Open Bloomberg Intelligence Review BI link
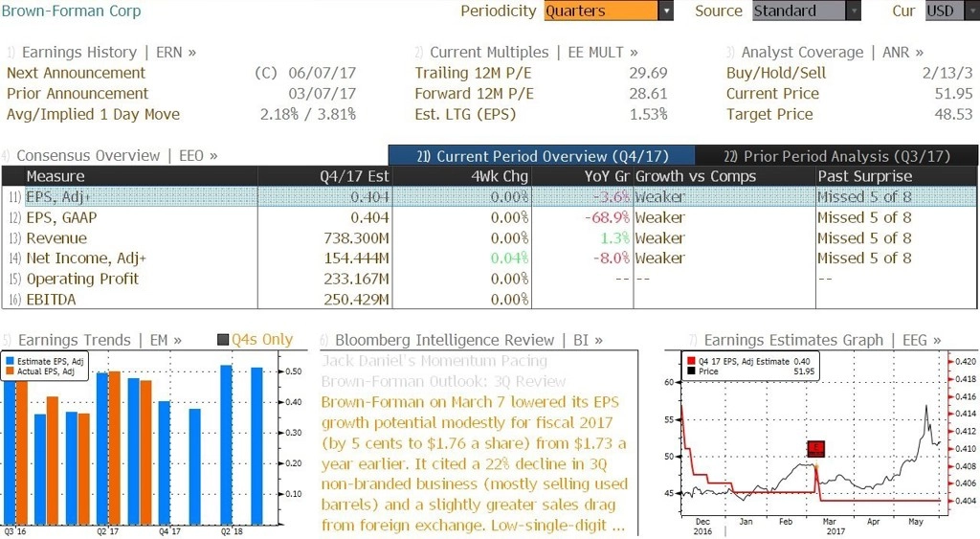Image resolution: width=980 pixels, height=539 pixels. click(469, 340)
